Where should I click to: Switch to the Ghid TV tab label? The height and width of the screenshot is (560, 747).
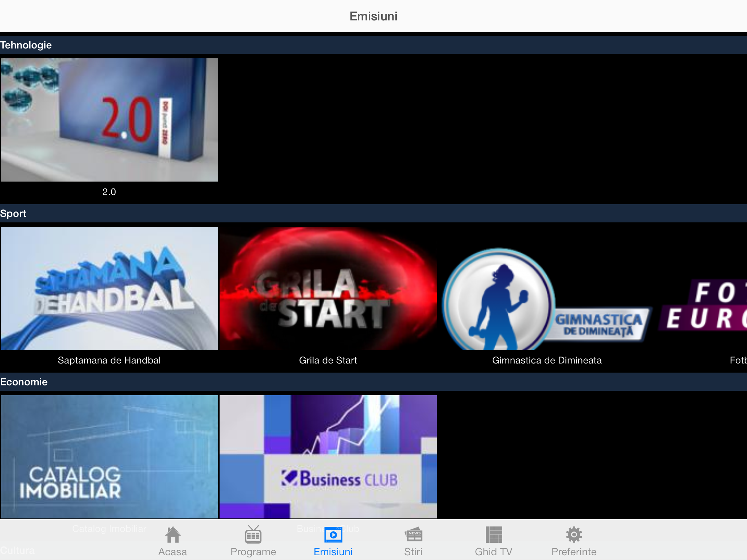494,552
